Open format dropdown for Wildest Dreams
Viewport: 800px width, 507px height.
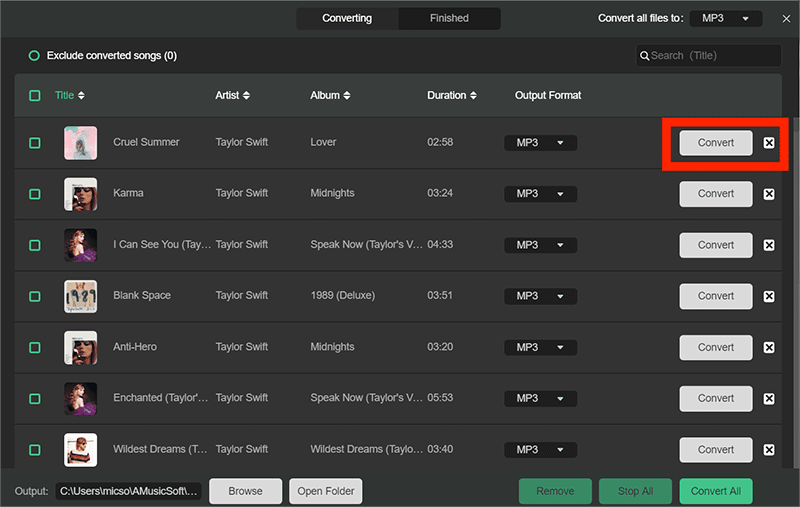click(x=540, y=450)
